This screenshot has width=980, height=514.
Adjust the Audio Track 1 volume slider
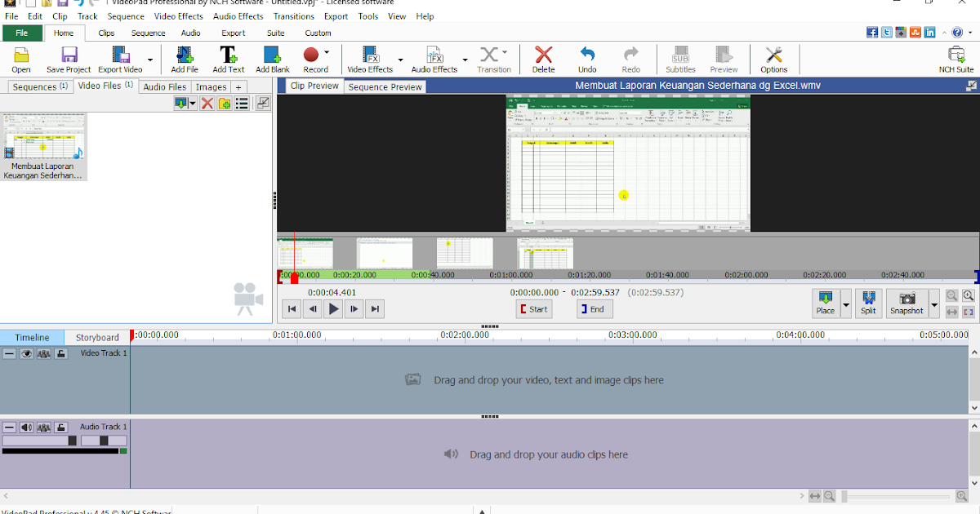40,441
